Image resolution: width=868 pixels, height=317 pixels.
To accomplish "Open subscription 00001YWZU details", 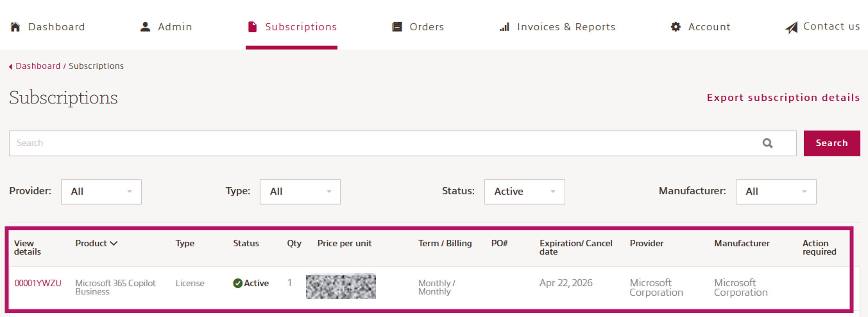I will [x=38, y=283].
